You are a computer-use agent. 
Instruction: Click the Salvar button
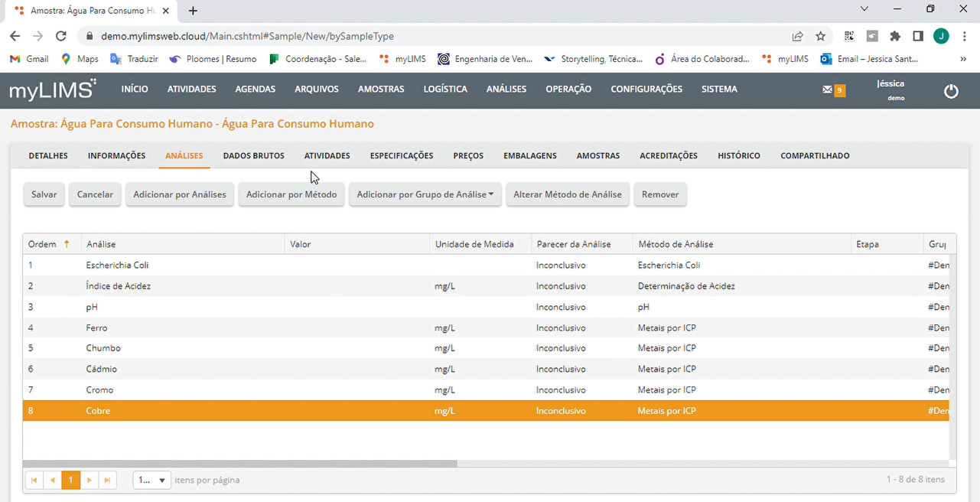pyautogui.click(x=44, y=194)
